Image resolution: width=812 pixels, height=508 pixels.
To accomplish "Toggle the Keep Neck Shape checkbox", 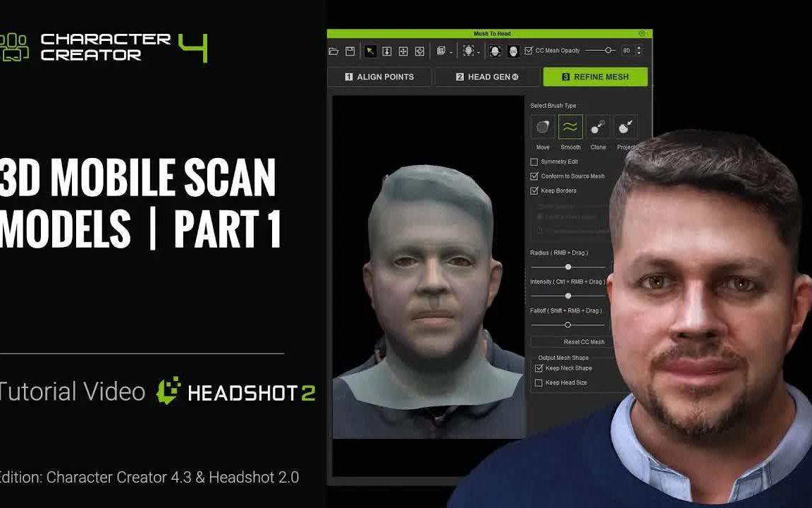I will 539,368.
